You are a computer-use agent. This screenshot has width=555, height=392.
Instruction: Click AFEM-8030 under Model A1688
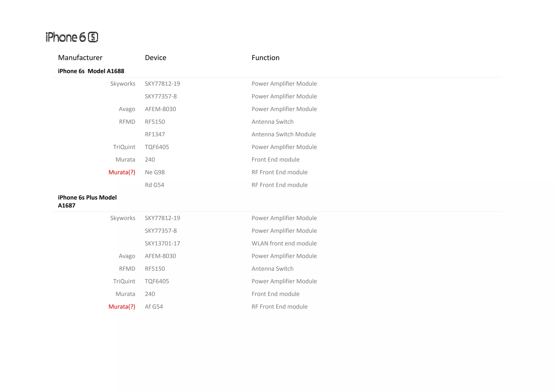(160, 109)
